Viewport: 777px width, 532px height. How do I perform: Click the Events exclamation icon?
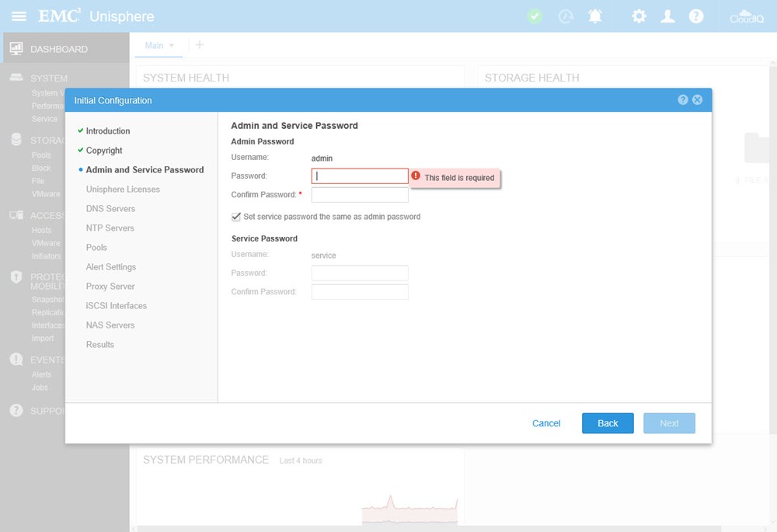(16, 359)
